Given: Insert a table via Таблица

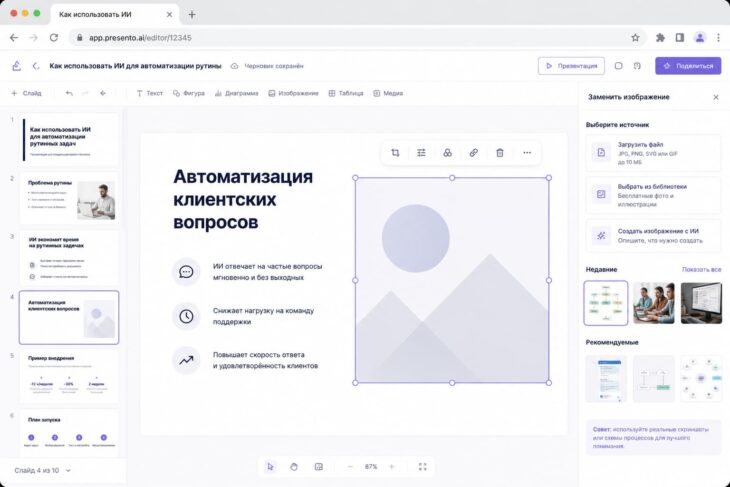Looking at the screenshot, I should (345, 93).
